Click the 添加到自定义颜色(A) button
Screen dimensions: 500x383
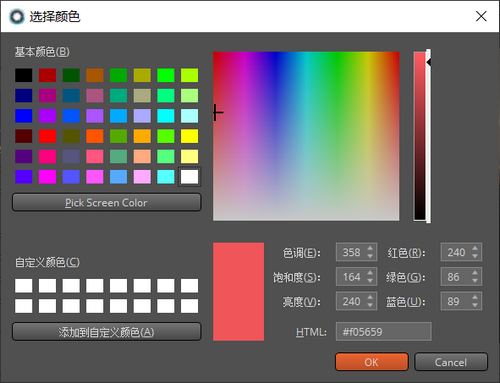click(x=107, y=332)
